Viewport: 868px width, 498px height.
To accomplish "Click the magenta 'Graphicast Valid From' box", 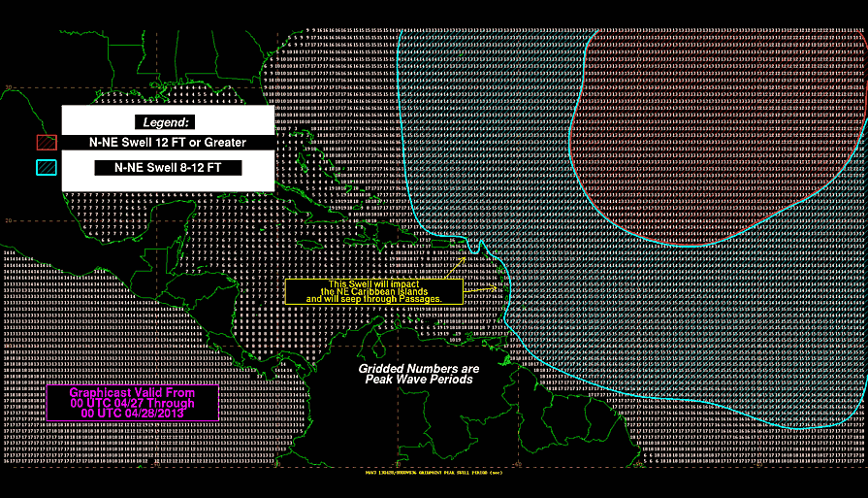I will point(132,403).
